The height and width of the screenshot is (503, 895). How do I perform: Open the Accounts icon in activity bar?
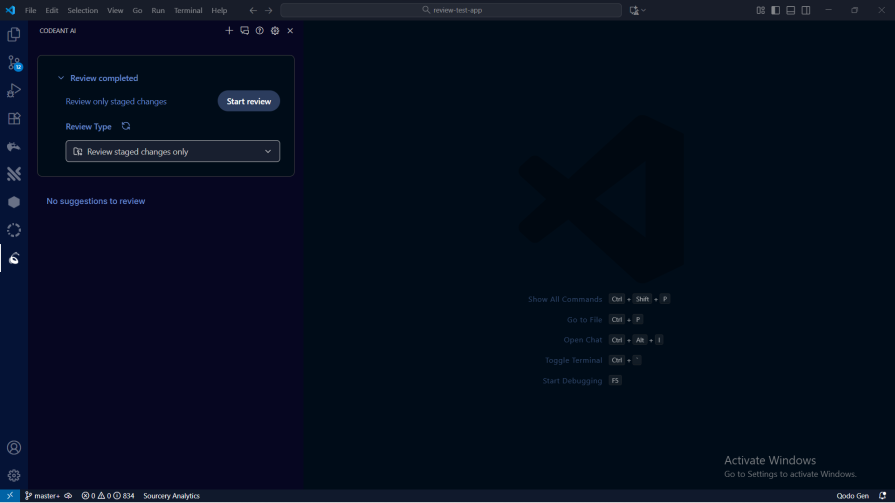pyautogui.click(x=14, y=448)
